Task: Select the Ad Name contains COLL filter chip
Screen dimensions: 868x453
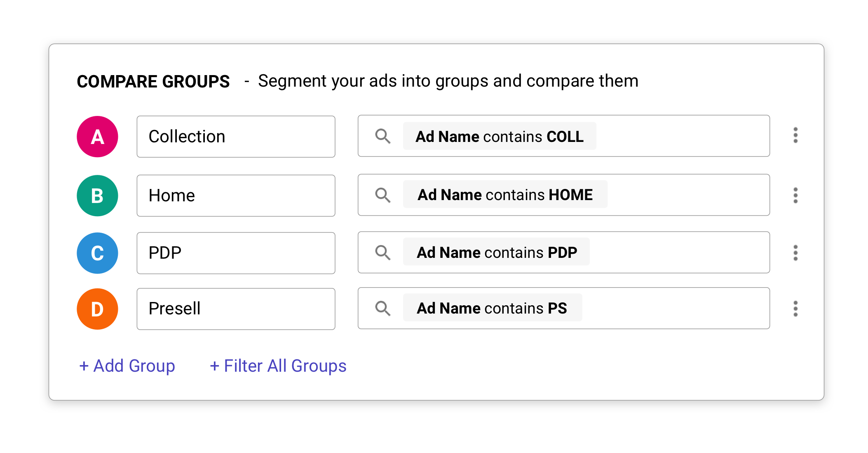Action: click(x=499, y=136)
